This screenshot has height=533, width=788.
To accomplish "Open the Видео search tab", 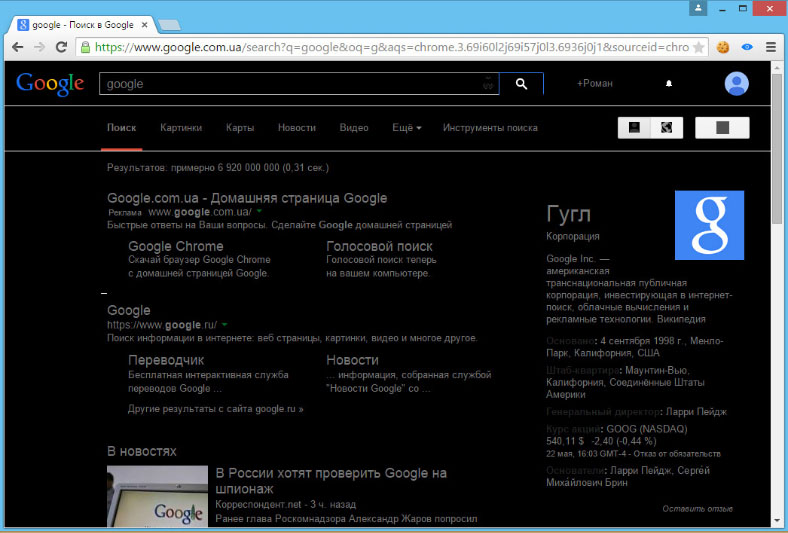I will pyautogui.click(x=354, y=128).
